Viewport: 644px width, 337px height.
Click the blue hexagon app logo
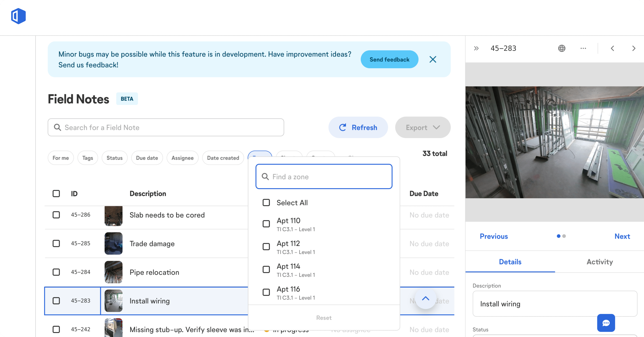[18, 16]
